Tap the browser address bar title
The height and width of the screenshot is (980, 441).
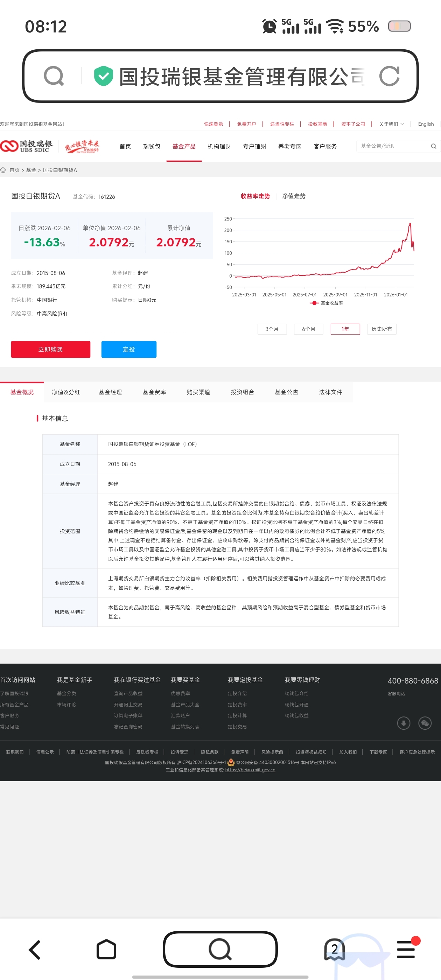pos(241,76)
